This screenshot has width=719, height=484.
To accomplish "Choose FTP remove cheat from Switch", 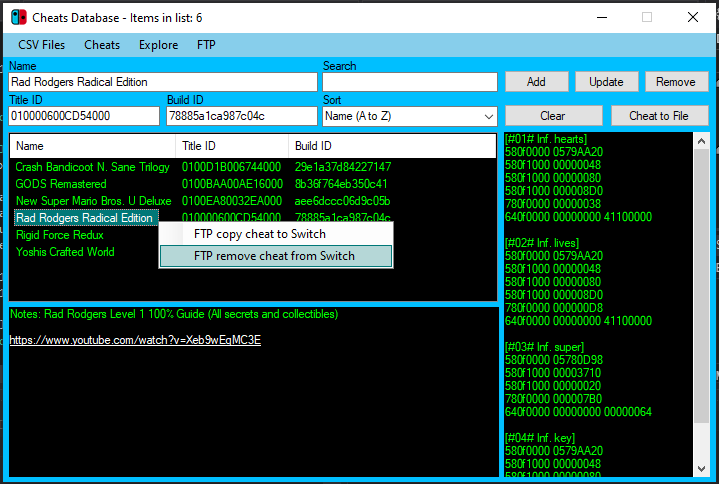I will [x=276, y=256].
